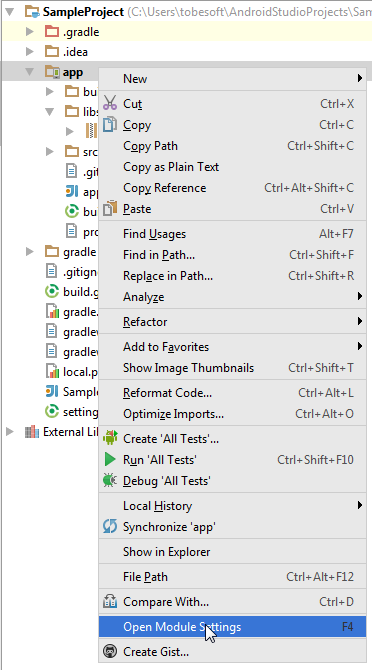
Task: Click the green Run 'All Tests' arrow
Action: (x=110, y=459)
